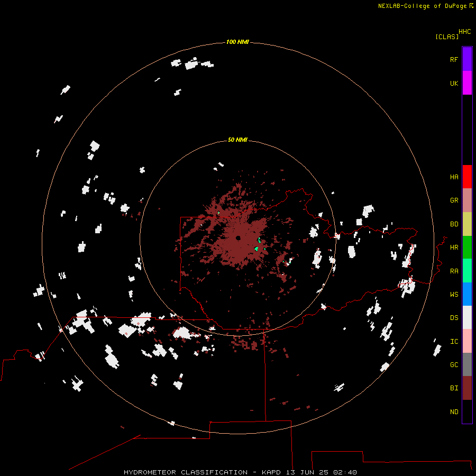Pick the RA bright green legend swatch
This screenshot has height=476, width=476.
pyautogui.click(x=467, y=271)
